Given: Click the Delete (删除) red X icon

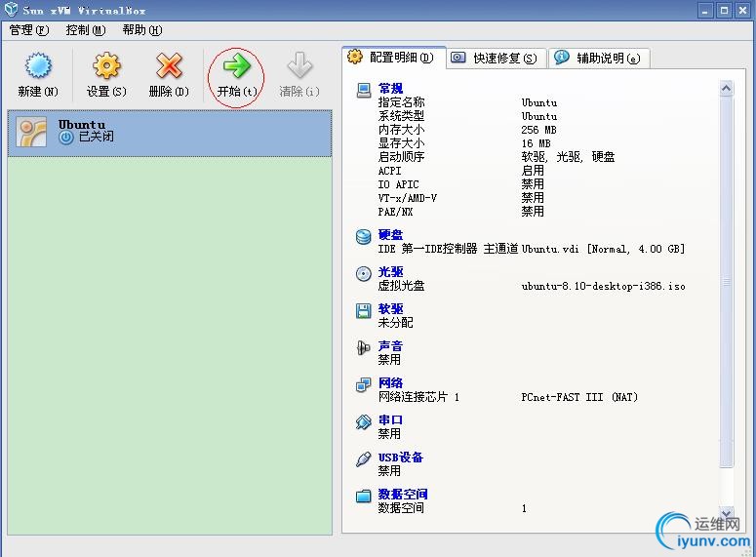Looking at the screenshot, I should click(x=169, y=65).
